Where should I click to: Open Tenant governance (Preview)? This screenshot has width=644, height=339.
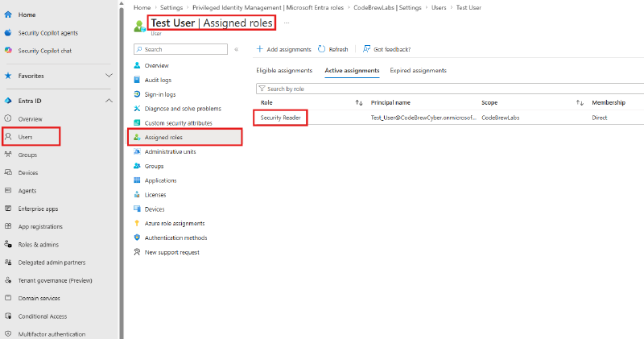[x=55, y=280]
